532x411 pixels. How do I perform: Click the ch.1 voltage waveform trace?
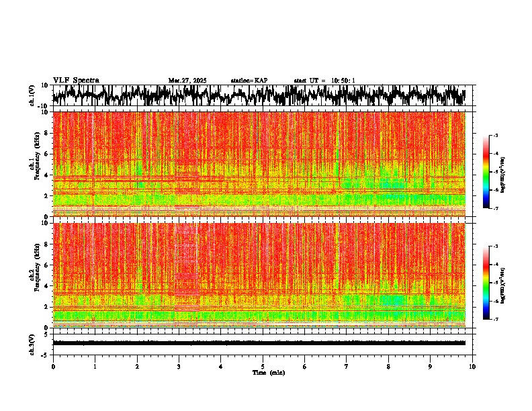tap(259, 95)
